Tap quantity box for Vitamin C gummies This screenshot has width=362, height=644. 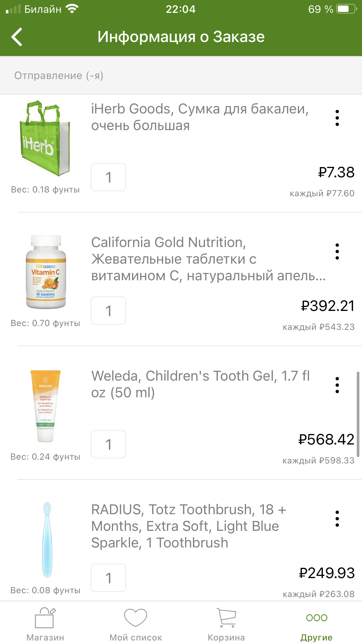pos(108,311)
